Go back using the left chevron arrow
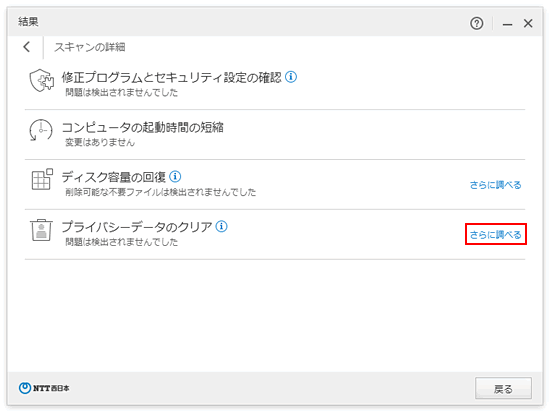 tap(27, 47)
